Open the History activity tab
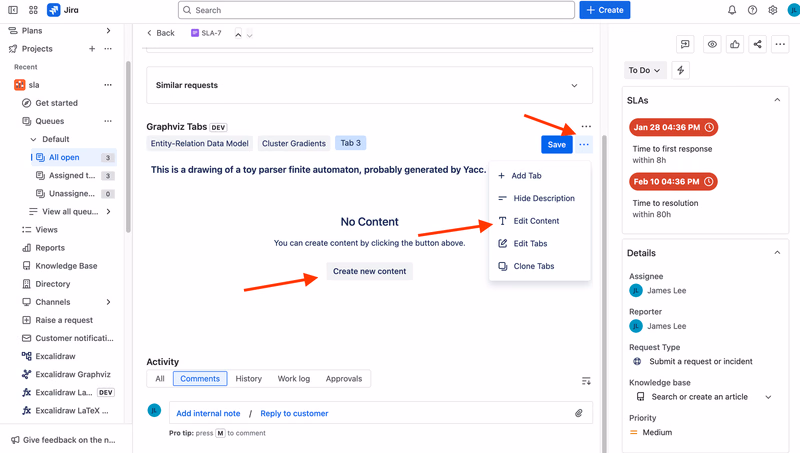This screenshot has height=453, width=800. (x=248, y=379)
